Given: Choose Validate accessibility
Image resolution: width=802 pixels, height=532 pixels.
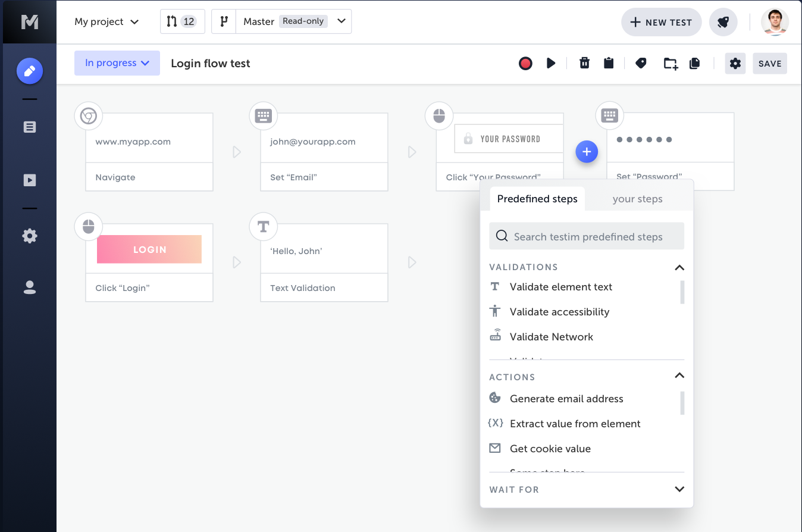Looking at the screenshot, I should coord(560,312).
